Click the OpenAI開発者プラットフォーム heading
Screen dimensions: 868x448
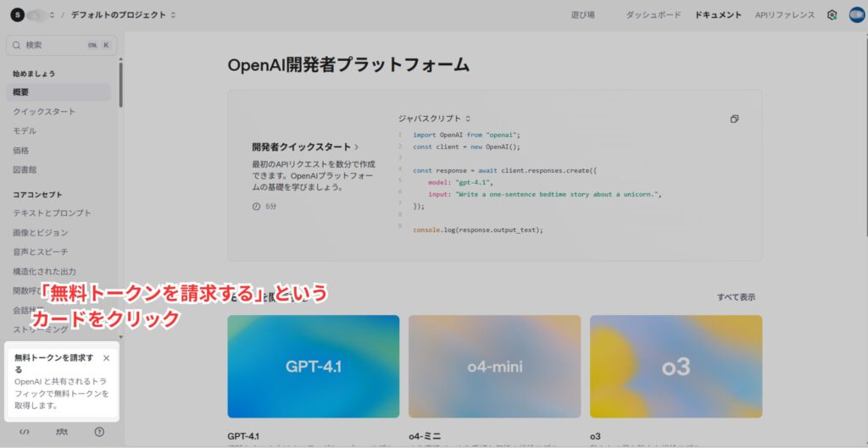click(348, 64)
